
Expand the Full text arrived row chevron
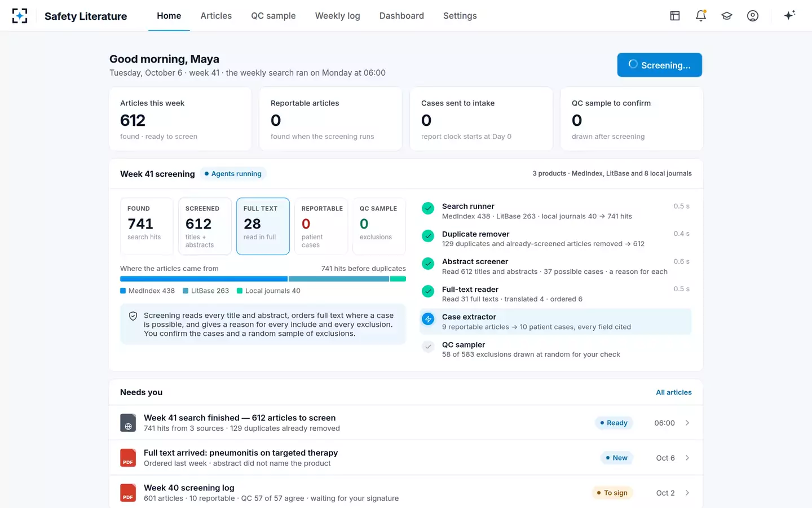coord(687,458)
